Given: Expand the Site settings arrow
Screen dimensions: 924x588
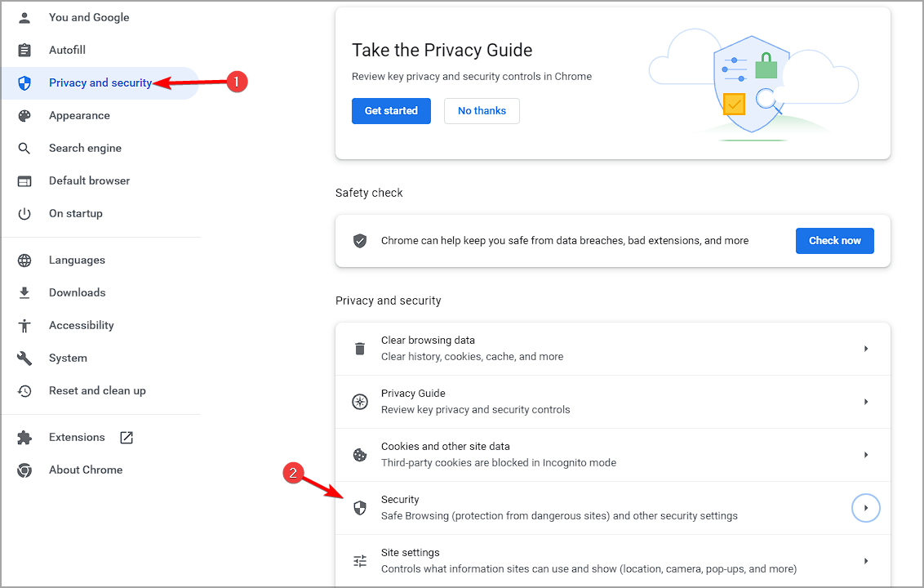Looking at the screenshot, I should coord(865,561).
